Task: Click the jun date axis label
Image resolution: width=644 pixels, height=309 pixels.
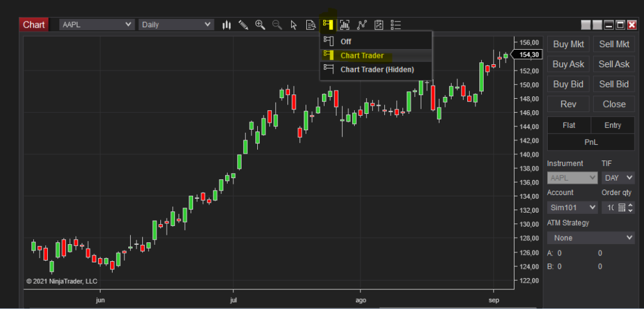Action: click(100, 300)
